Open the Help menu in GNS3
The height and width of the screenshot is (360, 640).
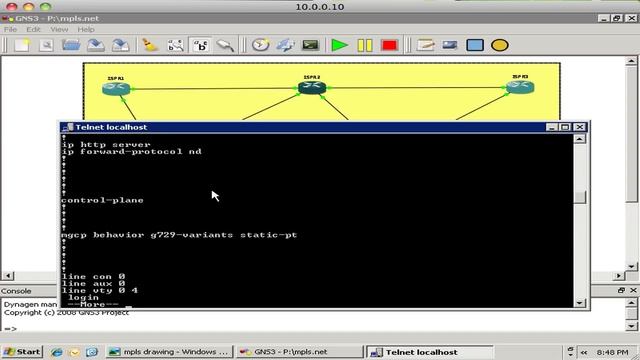86,29
